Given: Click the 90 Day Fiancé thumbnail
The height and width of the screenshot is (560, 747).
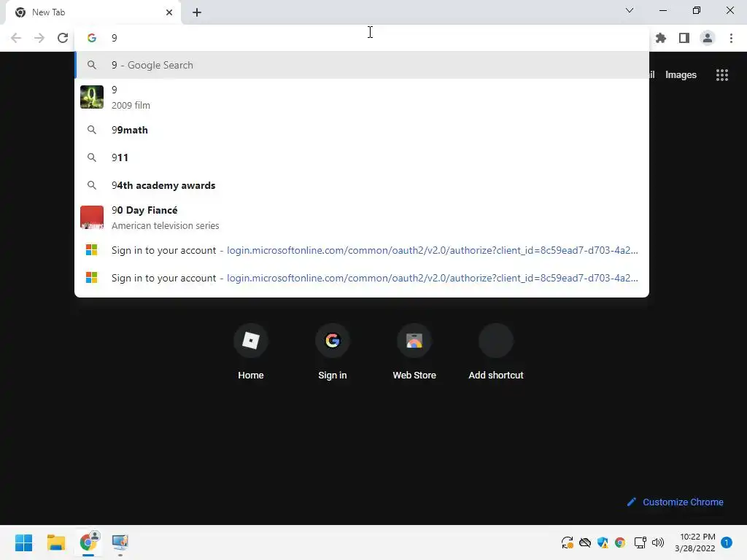Looking at the screenshot, I should 91,217.
